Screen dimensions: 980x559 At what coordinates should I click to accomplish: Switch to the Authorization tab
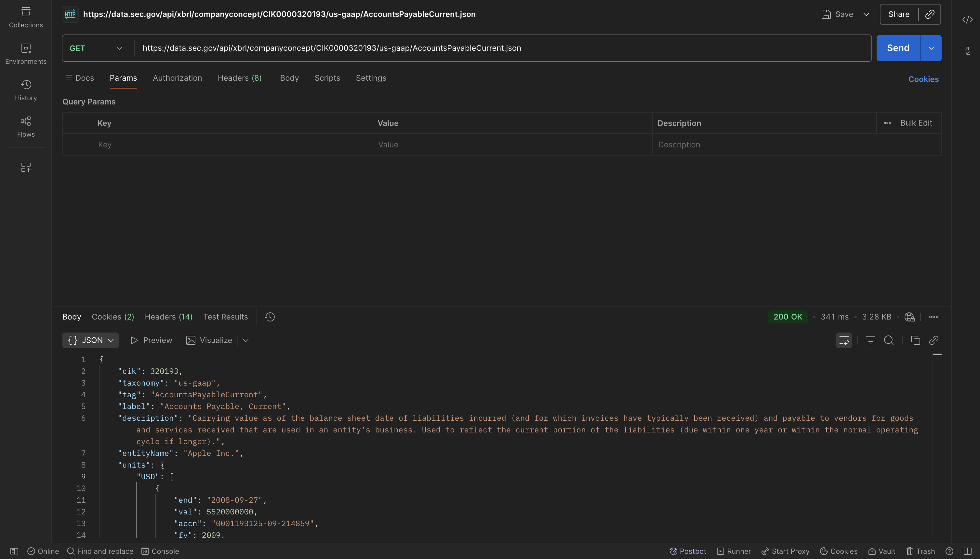click(177, 78)
